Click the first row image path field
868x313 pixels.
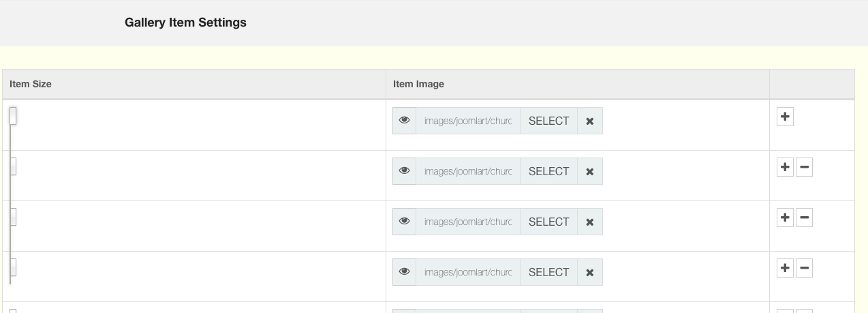(x=467, y=121)
